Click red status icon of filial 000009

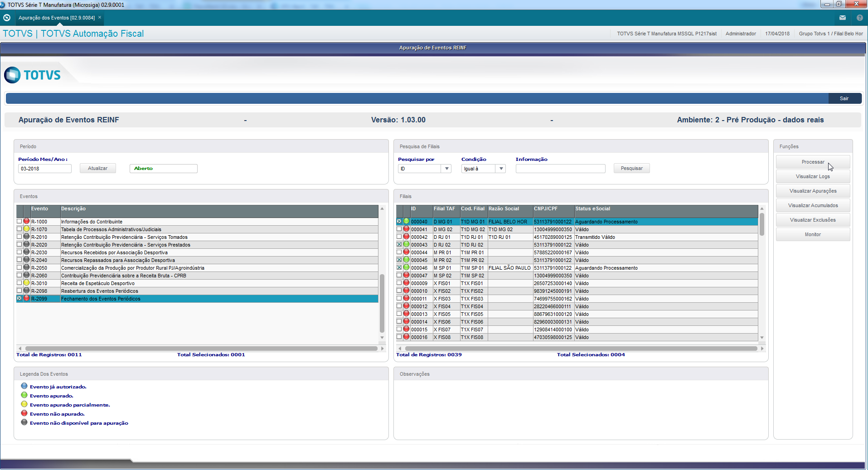(407, 283)
